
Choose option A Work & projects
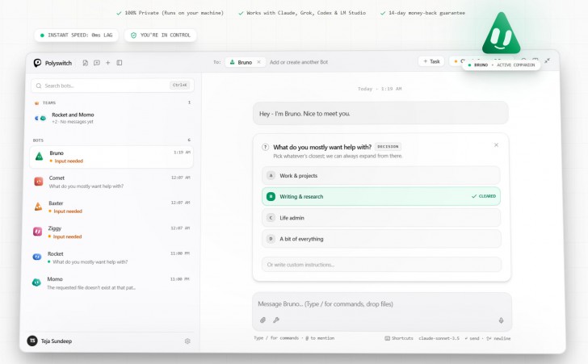pyautogui.click(x=381, y=175)
